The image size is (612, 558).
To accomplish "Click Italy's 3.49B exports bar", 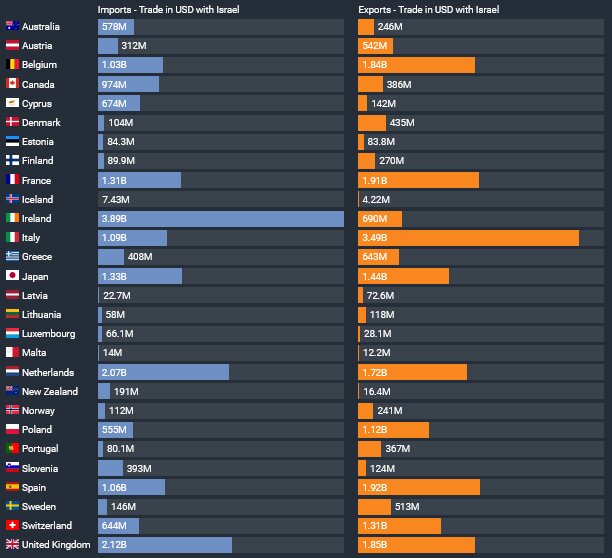I will 468,238.
